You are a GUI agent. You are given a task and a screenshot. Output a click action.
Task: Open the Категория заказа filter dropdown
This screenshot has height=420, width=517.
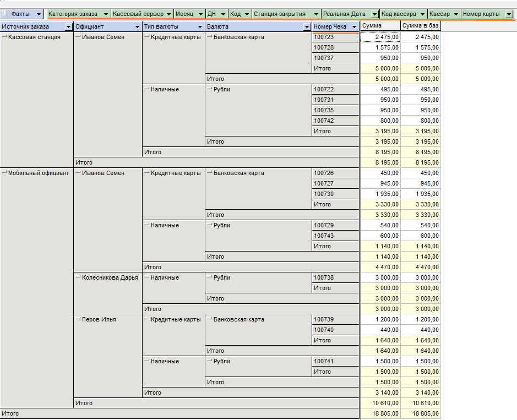point(106,14)
